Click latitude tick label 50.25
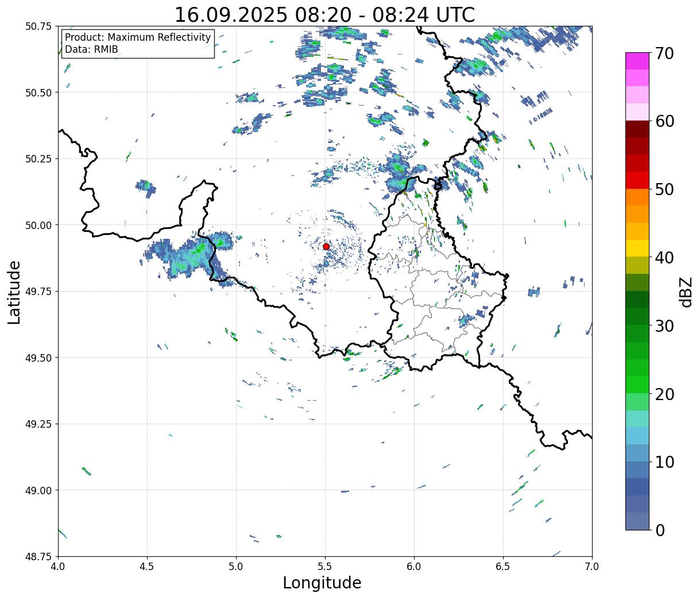Image resolution: width=700 pixels, height=597 pixels. point(38,159)
